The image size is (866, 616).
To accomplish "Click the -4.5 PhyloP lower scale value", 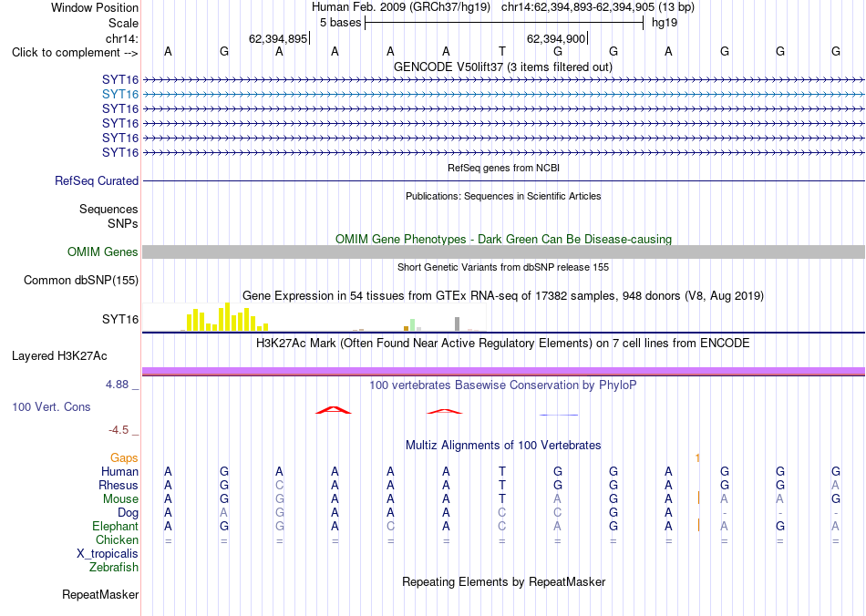I will [119, 430].
